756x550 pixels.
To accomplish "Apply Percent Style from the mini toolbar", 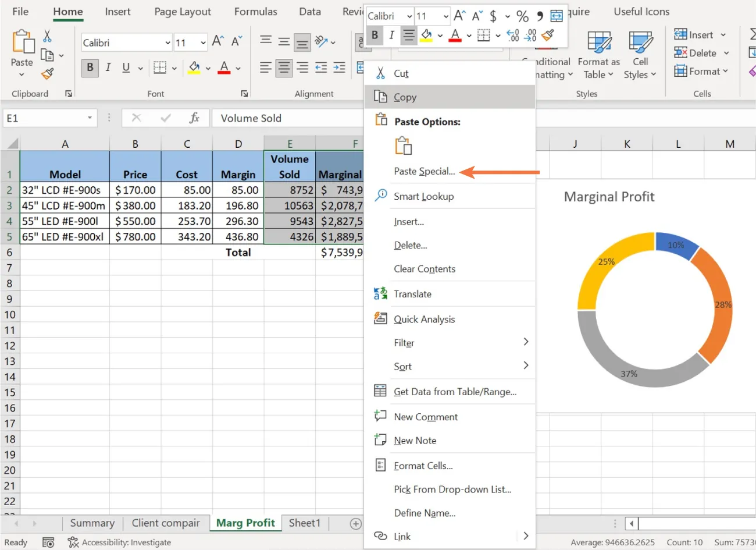I will [523, 16].
